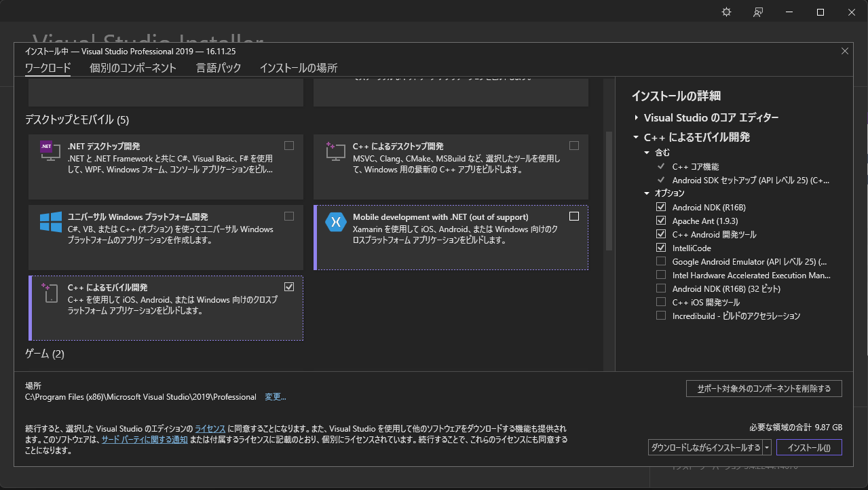
Task: Switch to the ワークロード tab
Action: [x=48, y=68]
